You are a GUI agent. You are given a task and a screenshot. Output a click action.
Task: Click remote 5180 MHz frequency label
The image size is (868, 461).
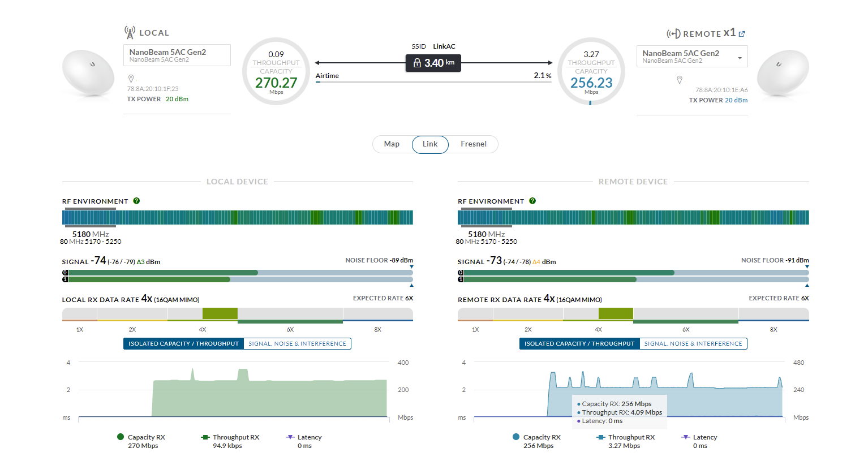(487, 234)
